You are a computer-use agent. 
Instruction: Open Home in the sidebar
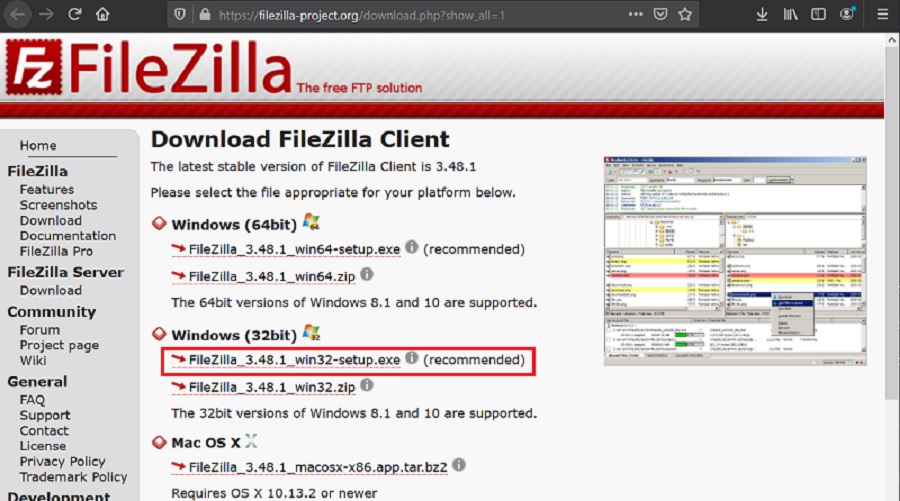click(38, 146)
